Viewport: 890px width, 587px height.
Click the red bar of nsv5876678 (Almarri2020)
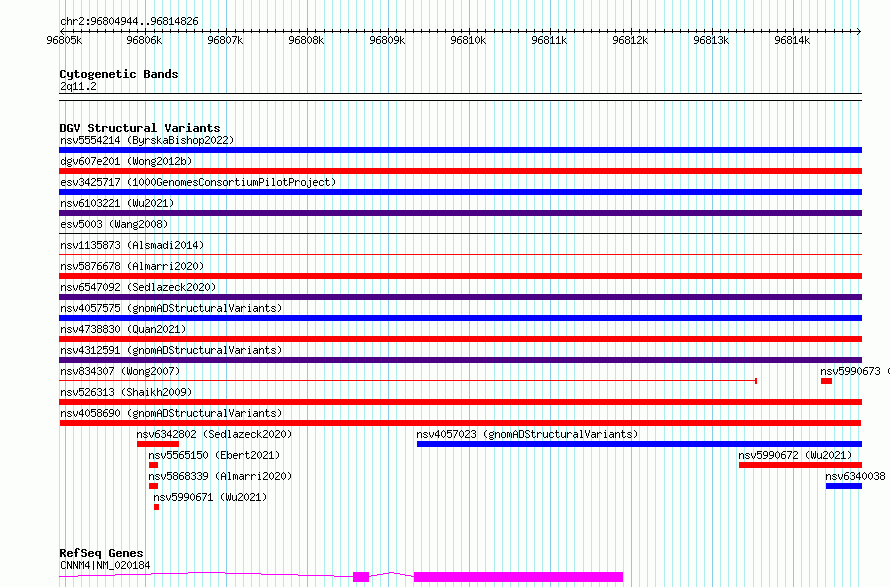(460, 276)
